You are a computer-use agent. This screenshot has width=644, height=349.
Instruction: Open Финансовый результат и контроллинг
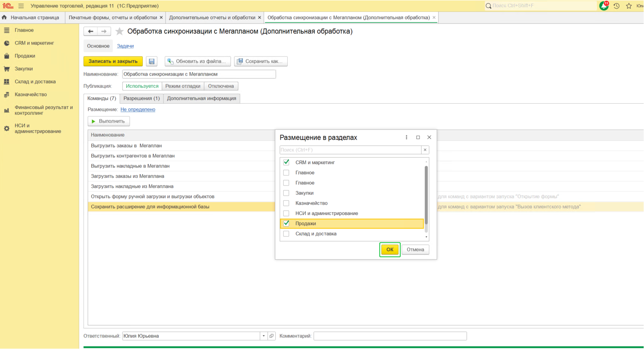click(x=44, y=110)
